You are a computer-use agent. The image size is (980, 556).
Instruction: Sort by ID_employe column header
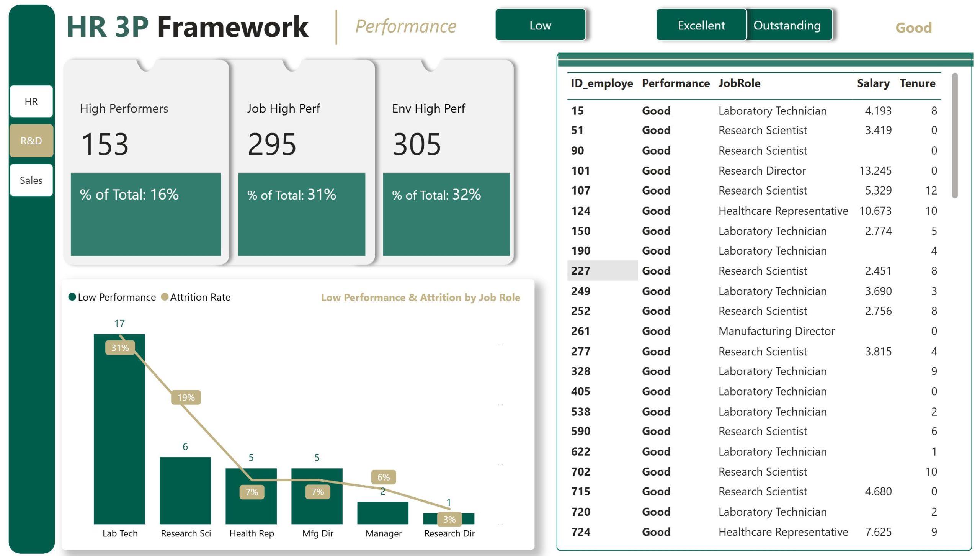(x=601, y=83)
